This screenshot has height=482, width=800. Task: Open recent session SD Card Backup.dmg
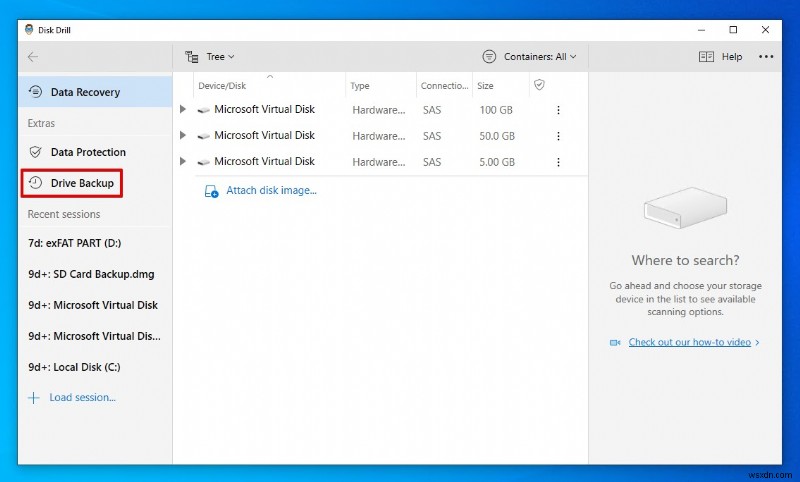91,274
